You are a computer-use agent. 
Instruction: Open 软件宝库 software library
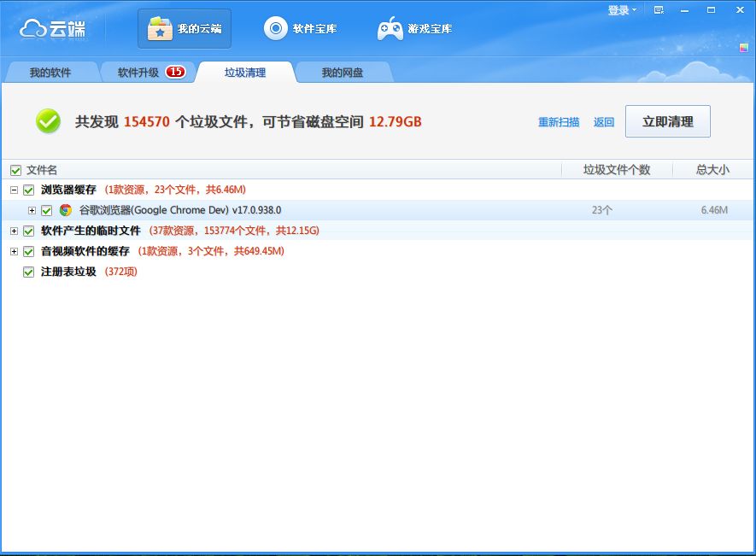click(300, 29)
